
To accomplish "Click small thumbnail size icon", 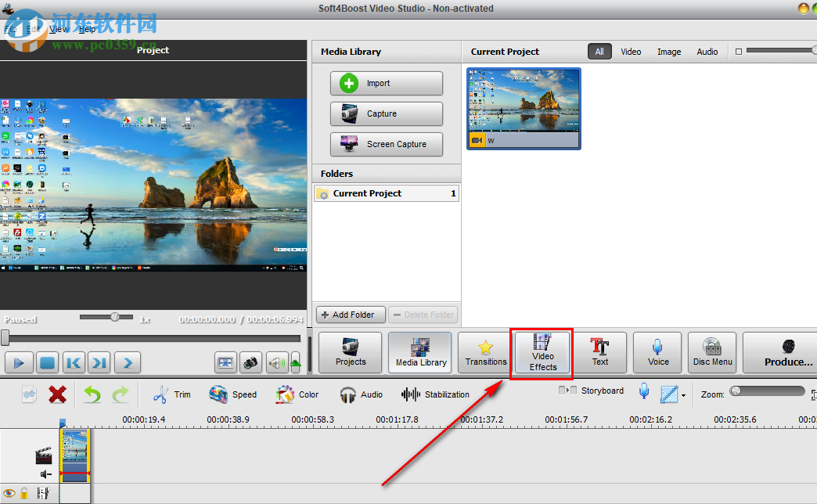I will tap(738, 52).
